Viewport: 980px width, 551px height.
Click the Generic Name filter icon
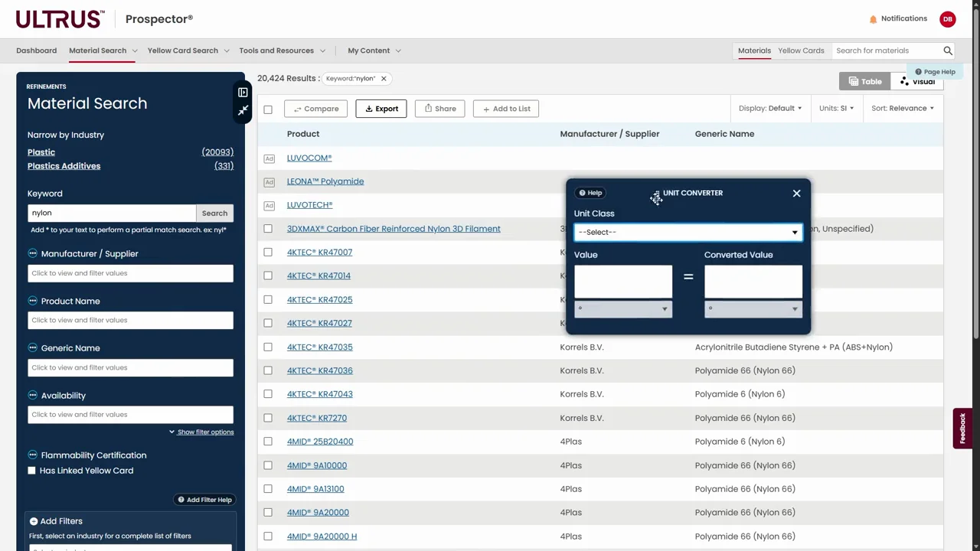(x=32, y=348)
